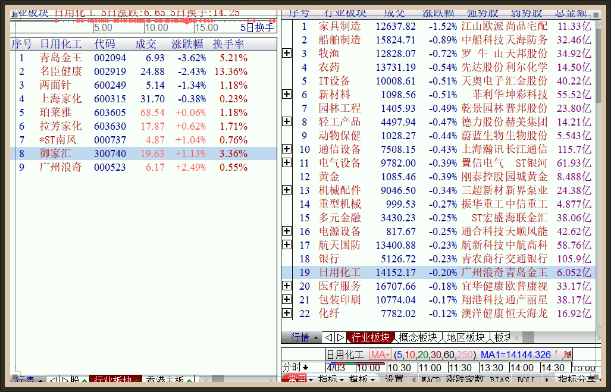Open the 分时 period dropdown
This screenshot has height=392, width=611.
[296, 367]
